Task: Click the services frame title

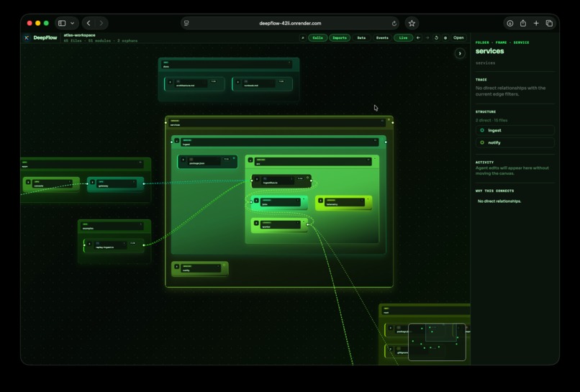Action: click(175, 125)
